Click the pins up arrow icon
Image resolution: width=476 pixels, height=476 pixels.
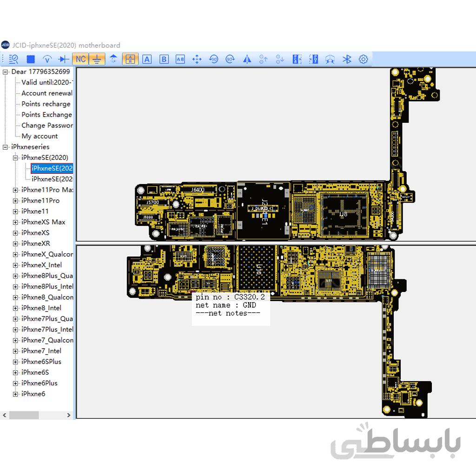264,59
